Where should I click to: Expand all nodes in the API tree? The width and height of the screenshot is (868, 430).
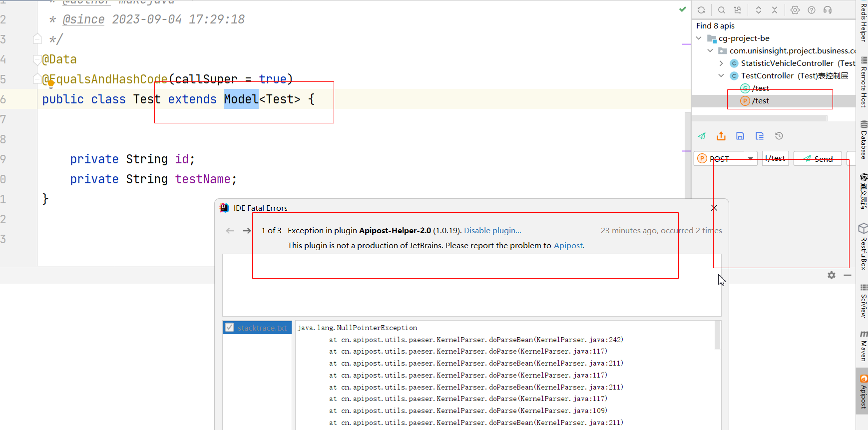point(759,10)
